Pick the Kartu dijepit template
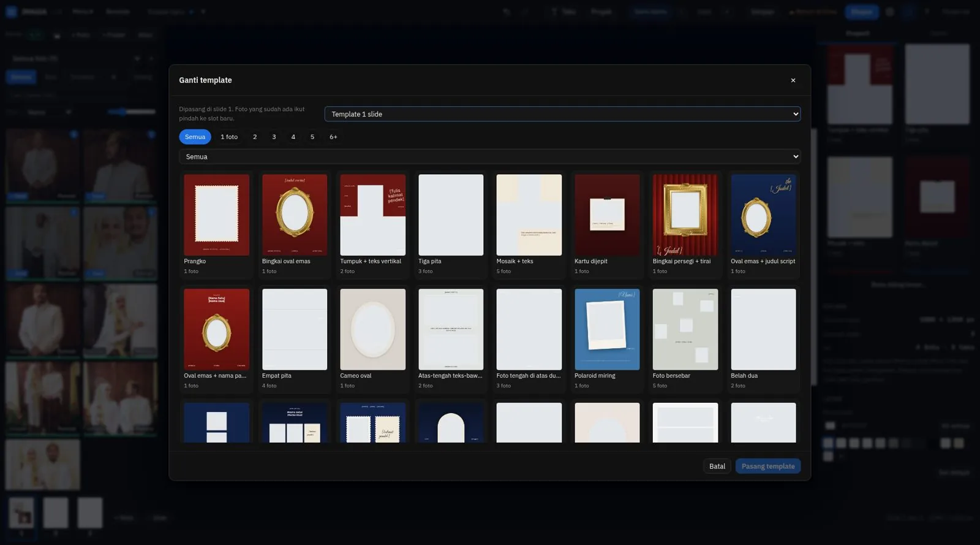Viewport: 980px width, 545px height. point(607,224)
